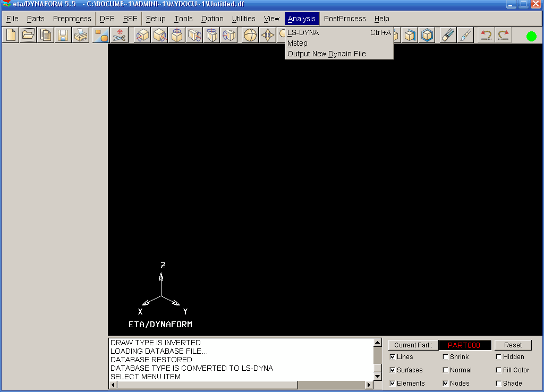Click the message log scroll right arrow
The width and height of the screenshot is (544, 392).
pyautogui.click(x=369, y=385)
